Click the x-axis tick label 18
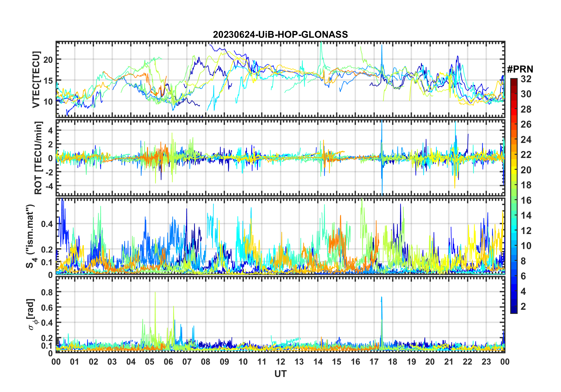Image resolution: width=561 pixels, height=392 pixels. pos(393,362)
